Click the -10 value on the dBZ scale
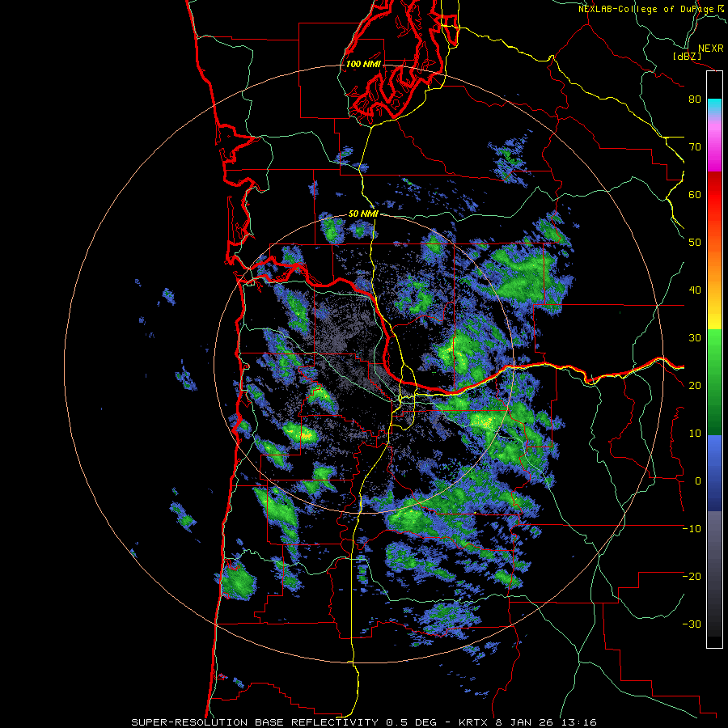728x728 pixels. (x=692, y=529)
